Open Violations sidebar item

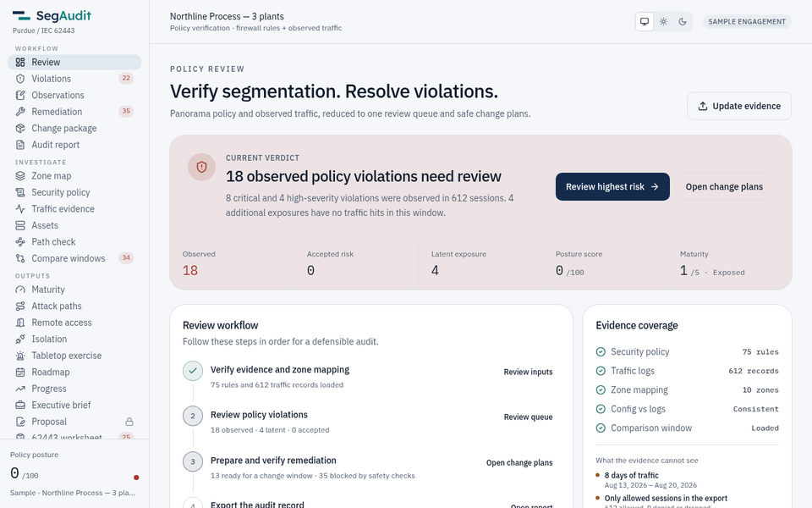coord(74,79)
